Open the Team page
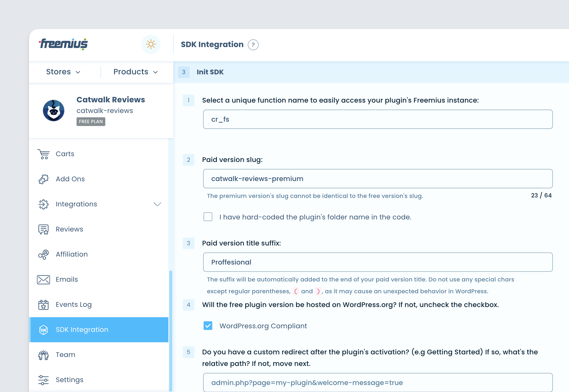569x392 pixels. pos(99,355)
